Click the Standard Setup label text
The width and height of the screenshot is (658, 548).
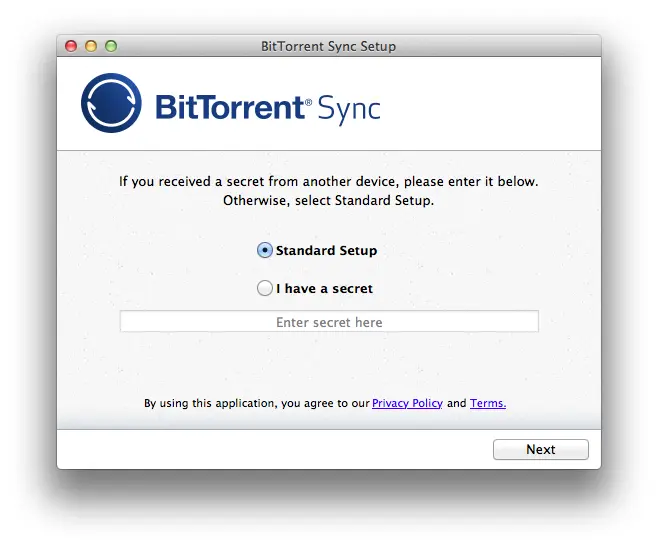326,251
